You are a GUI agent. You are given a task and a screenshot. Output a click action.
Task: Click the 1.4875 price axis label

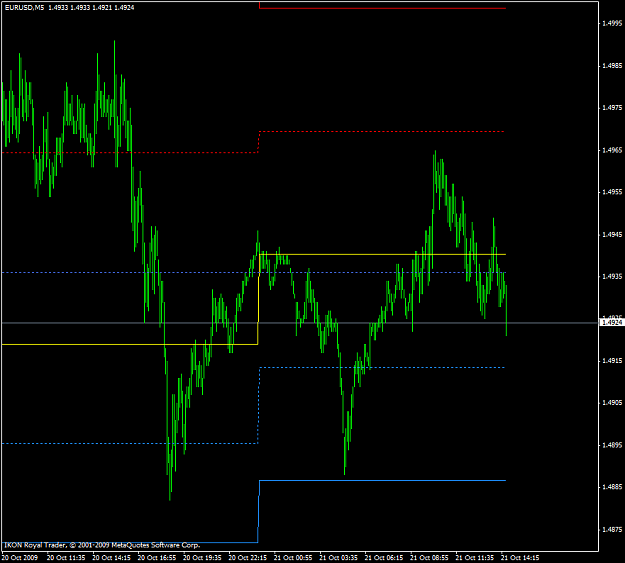click(612, 530)
